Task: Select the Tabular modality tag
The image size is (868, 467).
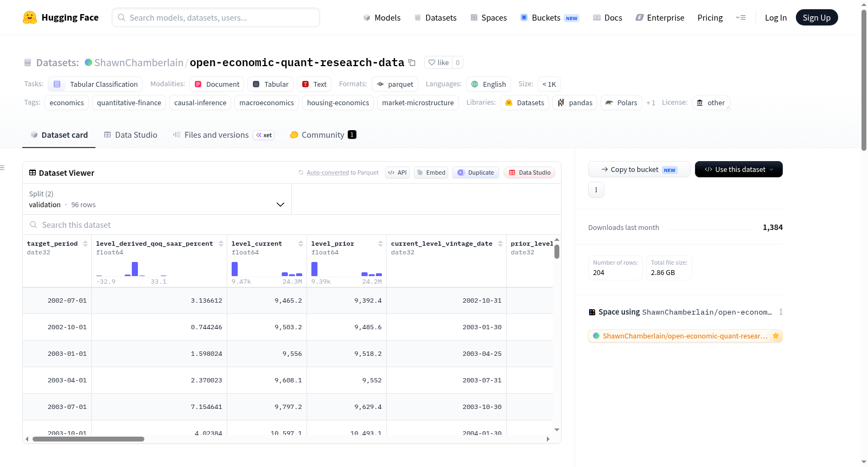Action: pos(271,84)
